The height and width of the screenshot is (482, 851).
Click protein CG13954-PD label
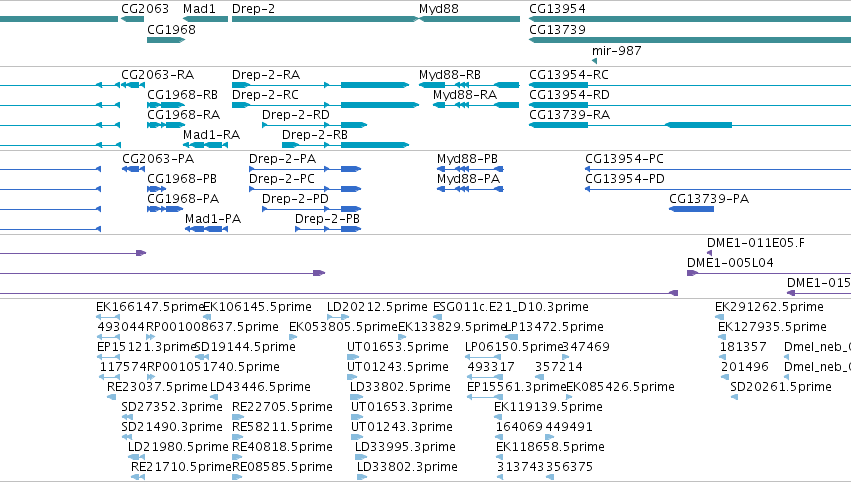(625, 179)
